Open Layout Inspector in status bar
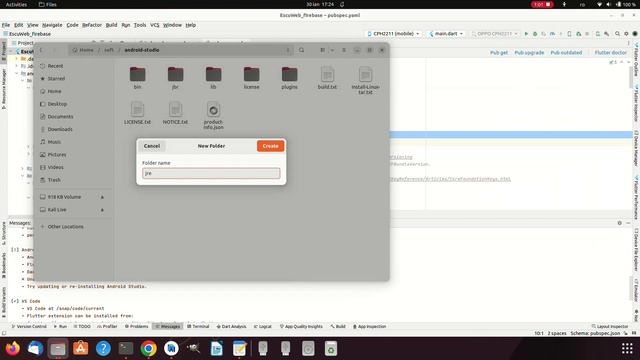Image resolution: width=640 pixels, height=360 pixels. (610, 327)
